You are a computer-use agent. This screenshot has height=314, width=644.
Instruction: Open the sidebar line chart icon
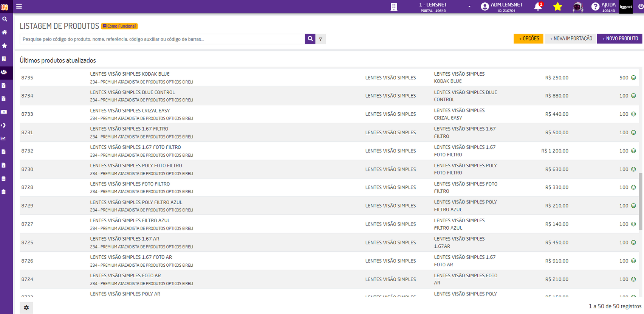(x=4, y=138)
